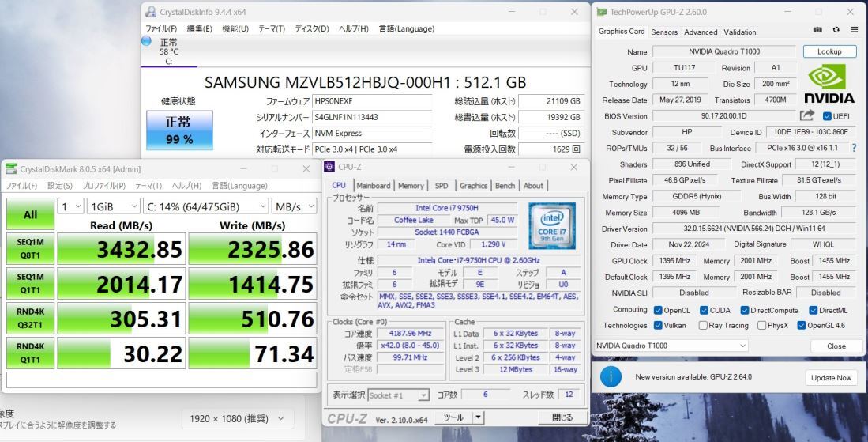The width and height of the screenshot is (868, 442).
Task: Click the CrystalDiskInfo title bar app icon
Action: click(x=151, y=12)
